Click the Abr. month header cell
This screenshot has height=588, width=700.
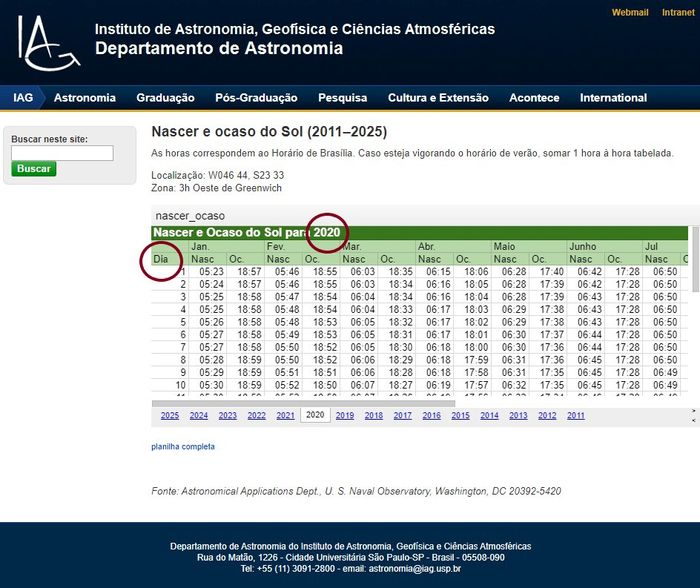click(x=454, y=246)
